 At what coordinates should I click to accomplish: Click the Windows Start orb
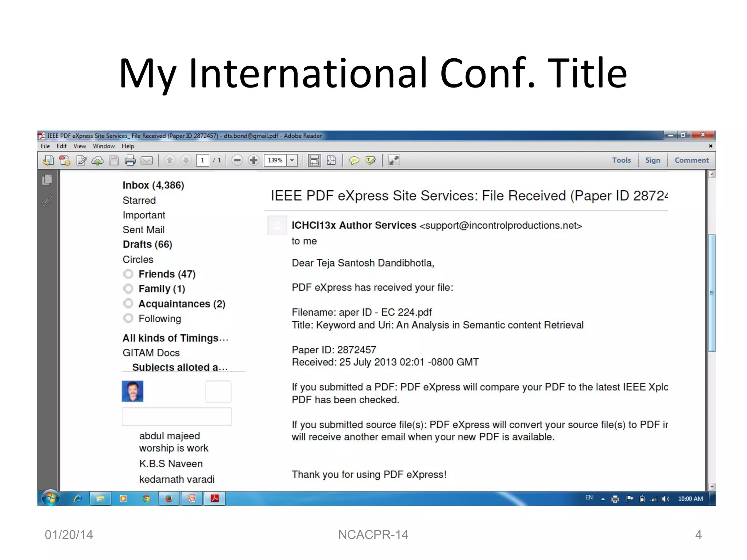coord(51,498)
